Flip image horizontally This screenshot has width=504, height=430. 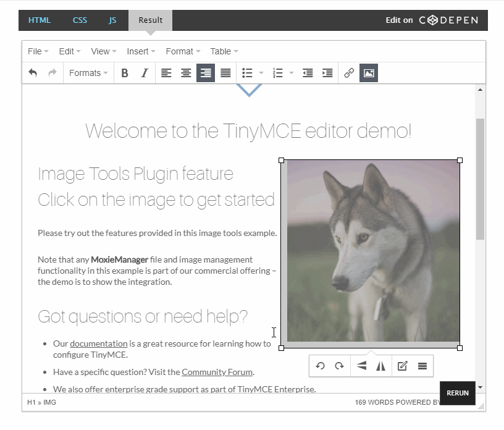[381, 366]
